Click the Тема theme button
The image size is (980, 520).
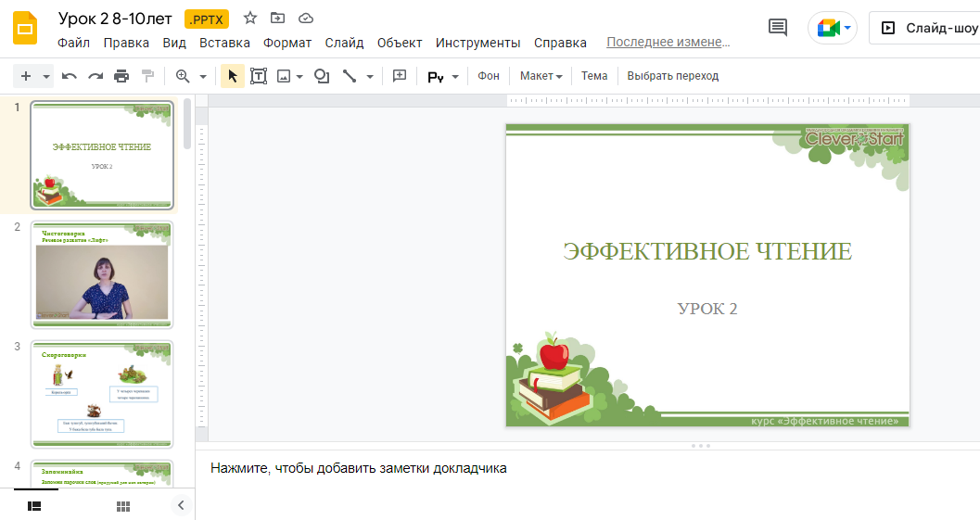coord(594,76)
